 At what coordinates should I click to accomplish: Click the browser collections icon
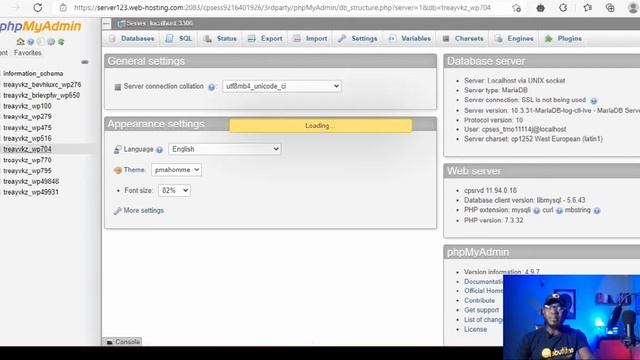(x=610, y=8)
